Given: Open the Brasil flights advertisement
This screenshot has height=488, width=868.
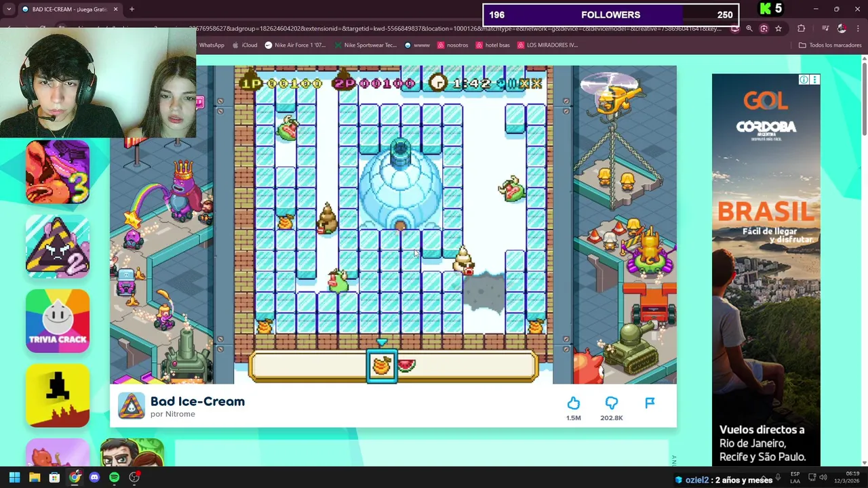Looking at the screenshot, I should [766, 271].
